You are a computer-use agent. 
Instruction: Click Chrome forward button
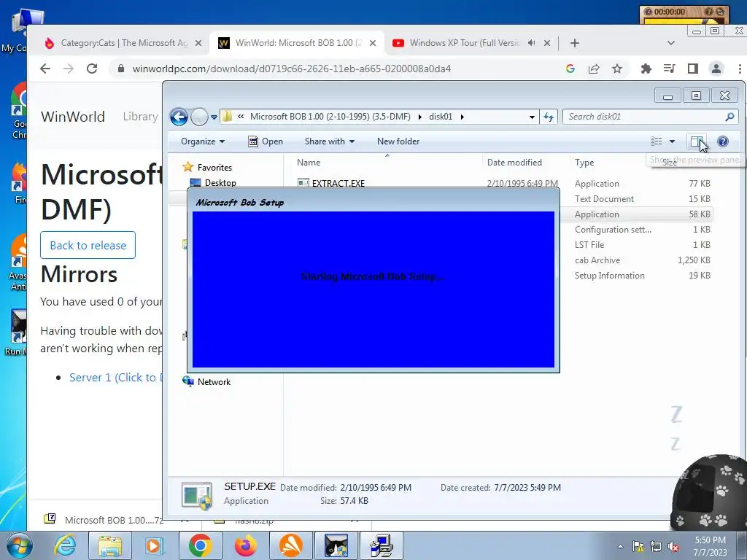[69, 69]
